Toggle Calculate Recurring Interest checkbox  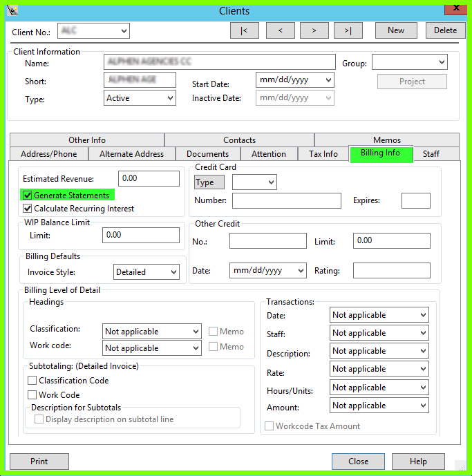coord(28,209)
